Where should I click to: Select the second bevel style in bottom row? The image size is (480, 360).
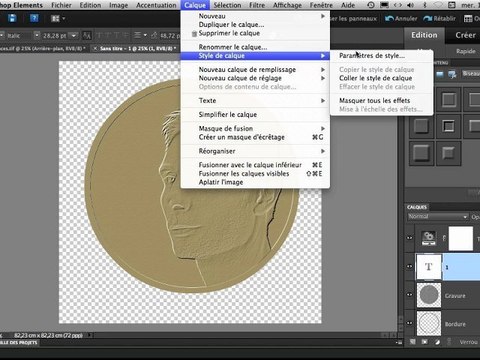pyautogui.click(x=449, y=153)
